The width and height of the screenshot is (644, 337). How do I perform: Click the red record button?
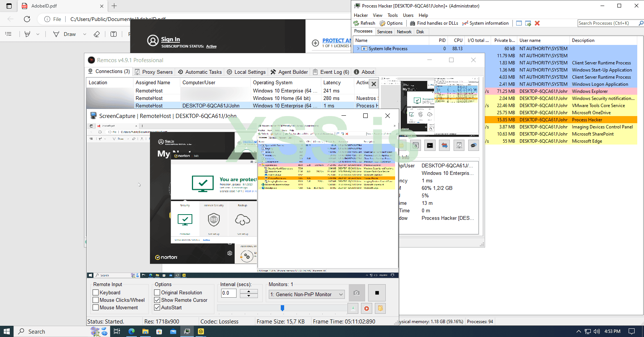[367, 309]
